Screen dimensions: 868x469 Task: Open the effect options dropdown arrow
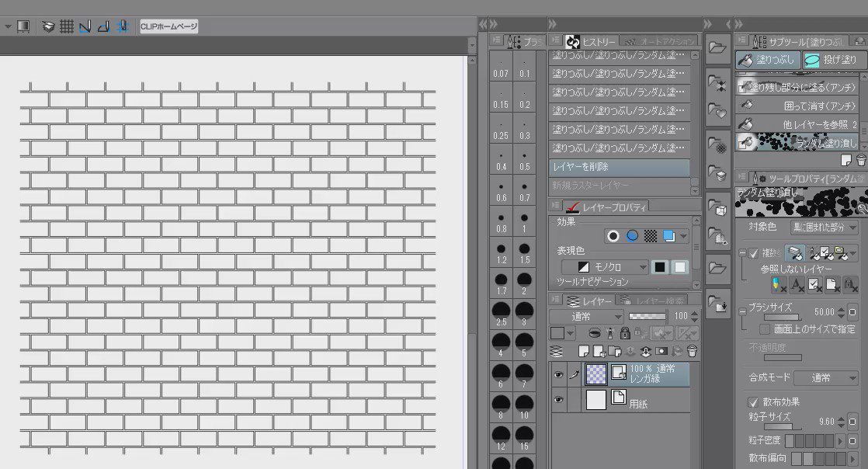point(684,236)
